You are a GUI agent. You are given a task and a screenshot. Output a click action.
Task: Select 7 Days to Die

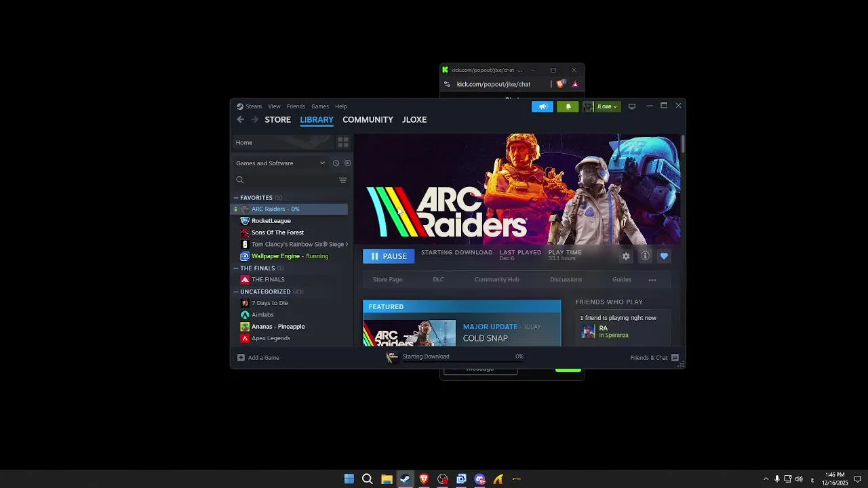coord(290,303)
